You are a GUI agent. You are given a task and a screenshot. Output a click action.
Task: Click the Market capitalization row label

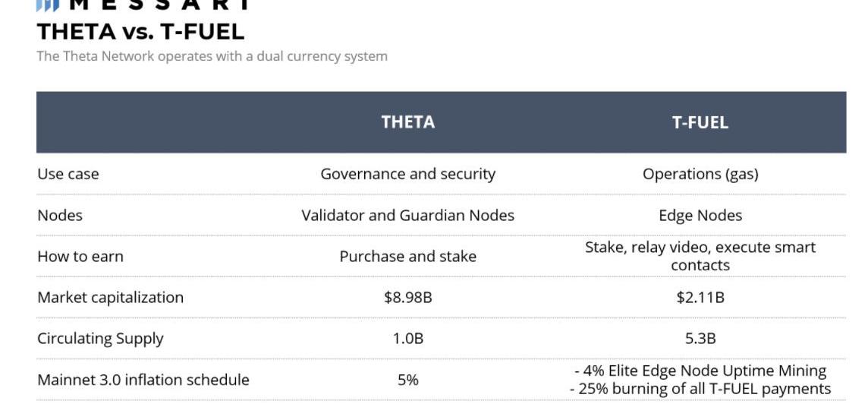point(110,298)
